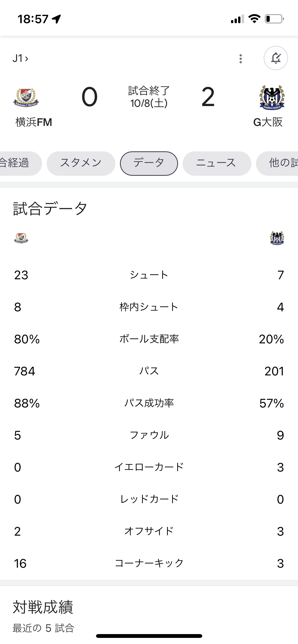Tap the home indicator bar at bottom
The image size is (298, 644).
pyautogui.click(x=149, y=636)
